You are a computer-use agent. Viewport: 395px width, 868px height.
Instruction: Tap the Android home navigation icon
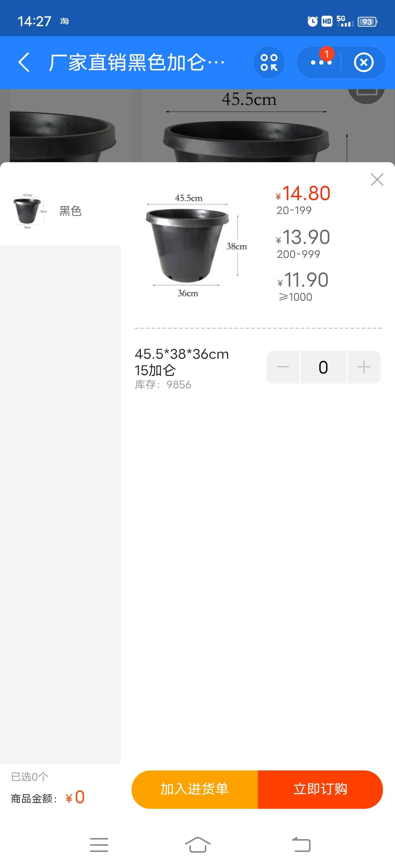click(x=197, y=845)
